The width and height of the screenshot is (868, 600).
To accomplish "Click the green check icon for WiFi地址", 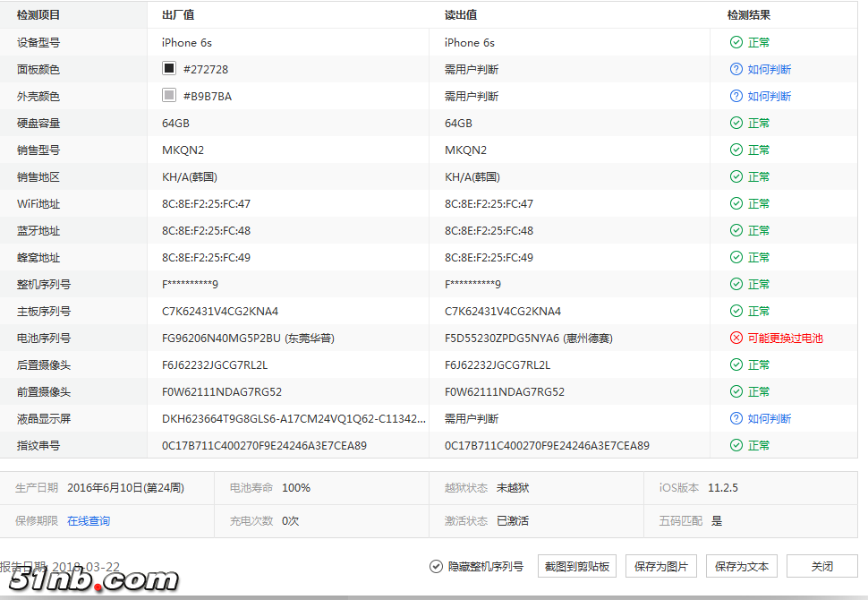I will (736, 203).
